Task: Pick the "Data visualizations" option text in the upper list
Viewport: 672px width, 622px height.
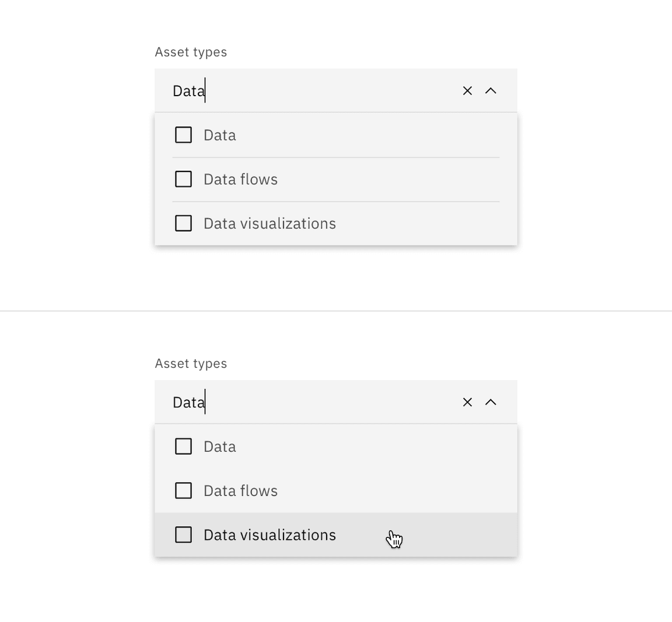Action: pyautogui.click(x=269, y=224)
